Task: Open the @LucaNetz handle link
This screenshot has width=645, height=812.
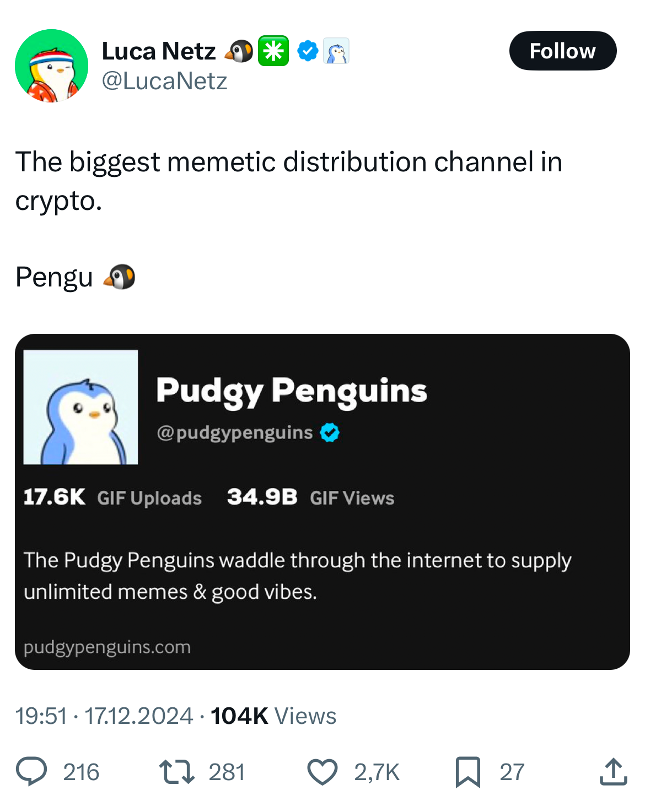Action: tap(164, 81)
